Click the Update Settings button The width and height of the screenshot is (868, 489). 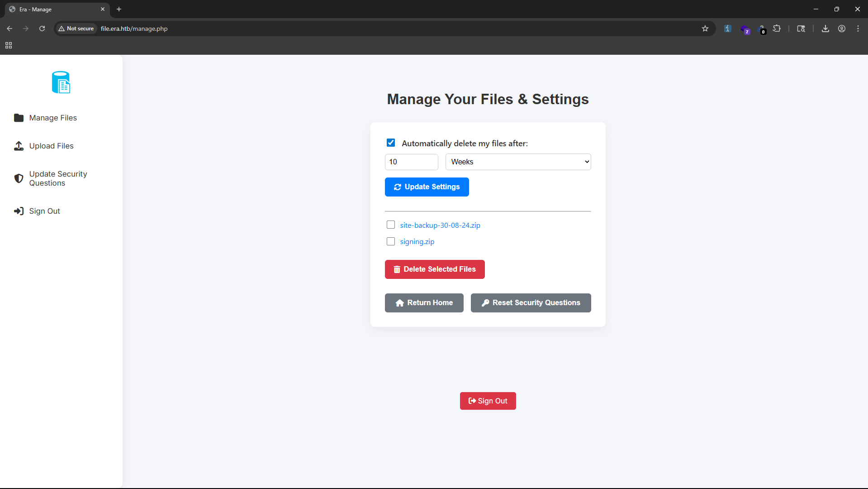click(427, 187)
